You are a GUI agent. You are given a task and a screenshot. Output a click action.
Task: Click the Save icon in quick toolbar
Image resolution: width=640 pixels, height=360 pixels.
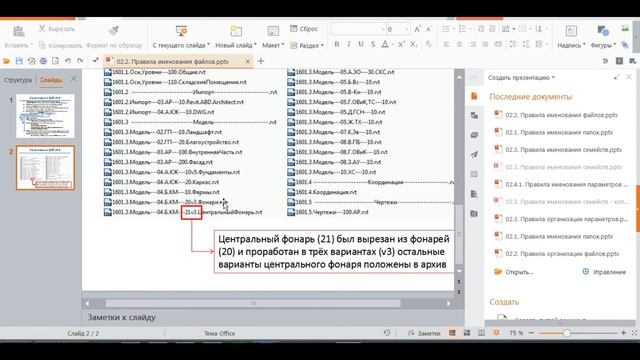click(19, 61)
